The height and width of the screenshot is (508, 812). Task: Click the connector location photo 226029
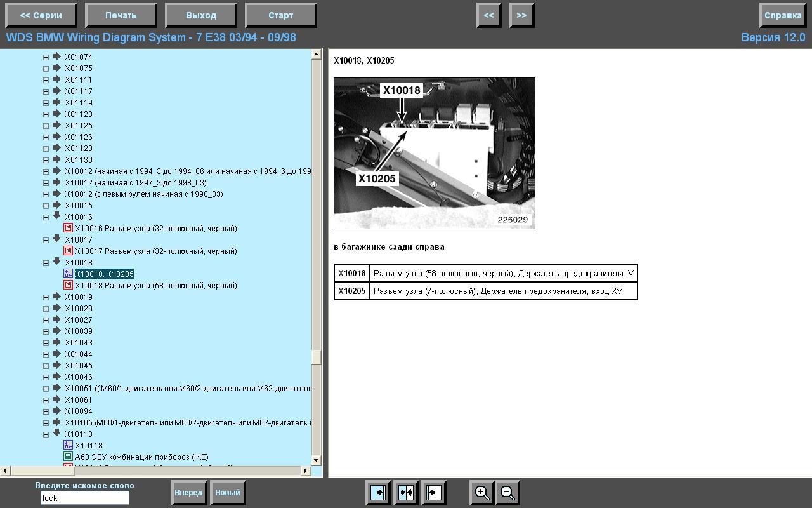click(x=435, y=153)
